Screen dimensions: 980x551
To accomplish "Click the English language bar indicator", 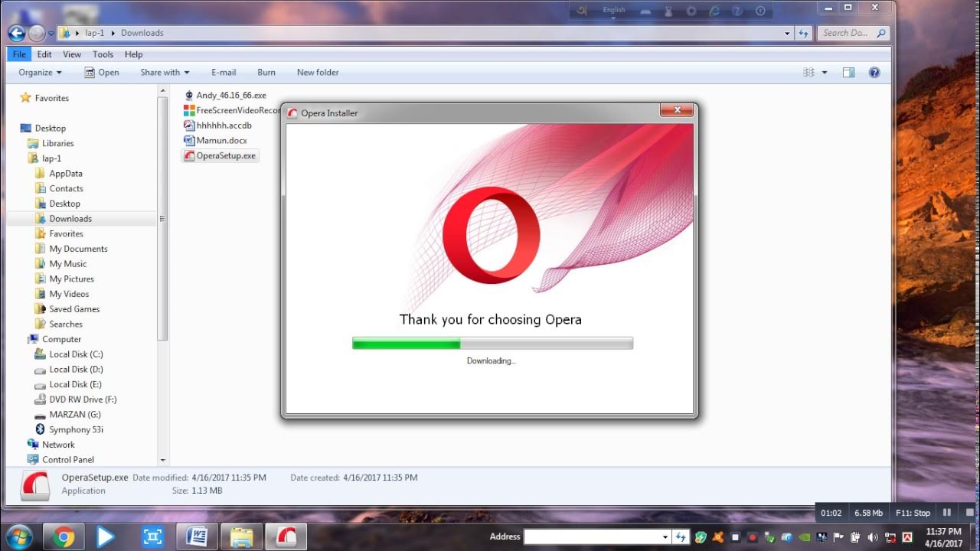I will pyautogui.click(x=614, y=11).
